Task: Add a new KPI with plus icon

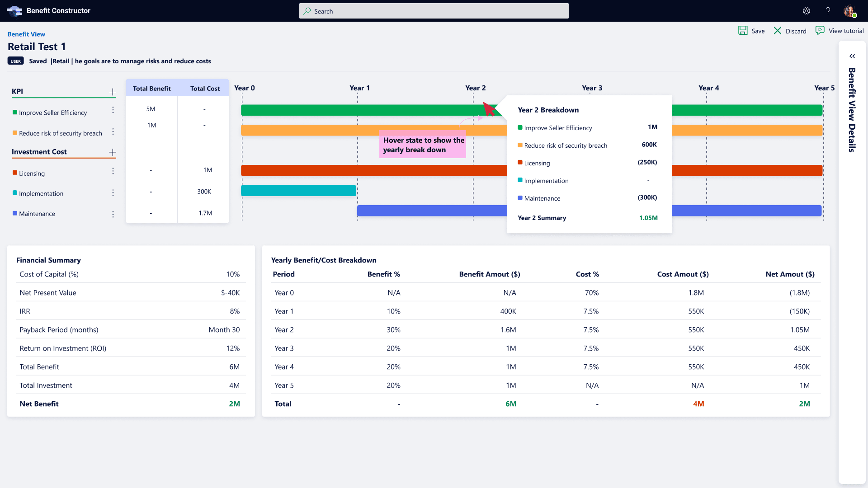Action: point(113,92)
